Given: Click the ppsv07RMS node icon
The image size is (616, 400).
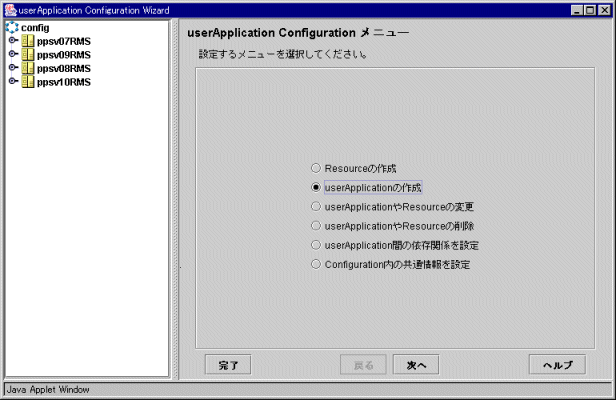Looking at the screenshot, I should coord(27,41).
